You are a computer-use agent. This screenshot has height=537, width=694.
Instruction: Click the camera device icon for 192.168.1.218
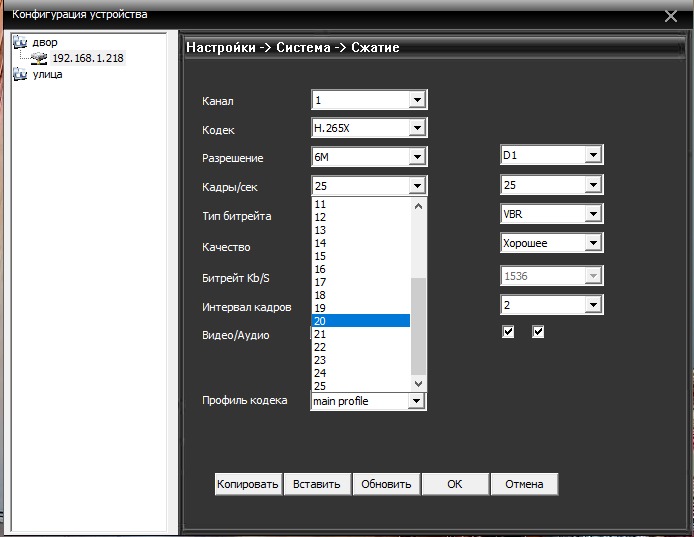(x=39, y=59)
